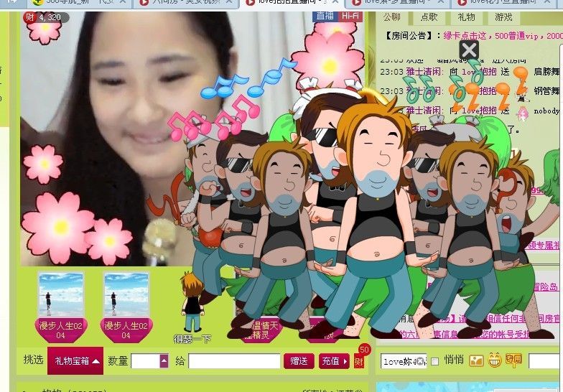Open the 专用 exclusive emoticons icon
This screenshot has height=392, width=563.
(x=513, y=360)
